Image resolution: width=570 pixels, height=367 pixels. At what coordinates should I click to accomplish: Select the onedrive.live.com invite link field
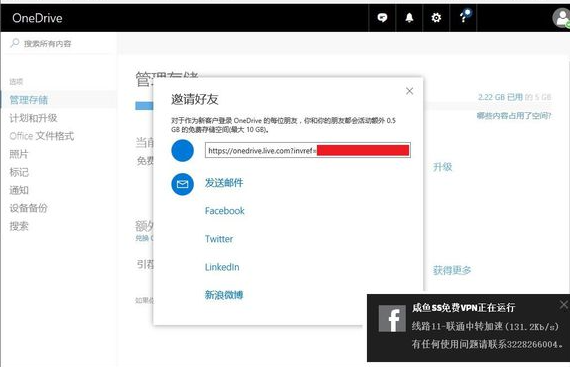pos(308,150)
